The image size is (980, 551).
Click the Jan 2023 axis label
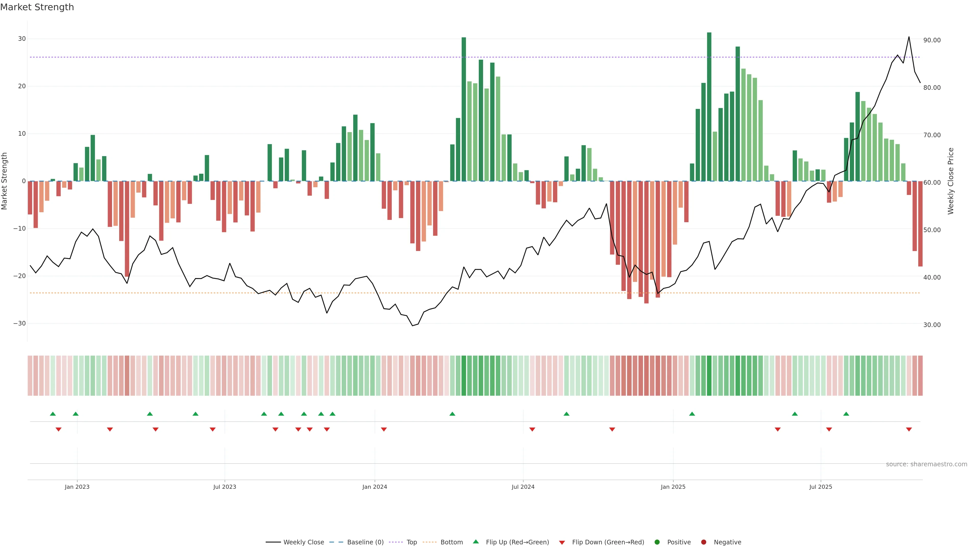[x=77, y=487]
